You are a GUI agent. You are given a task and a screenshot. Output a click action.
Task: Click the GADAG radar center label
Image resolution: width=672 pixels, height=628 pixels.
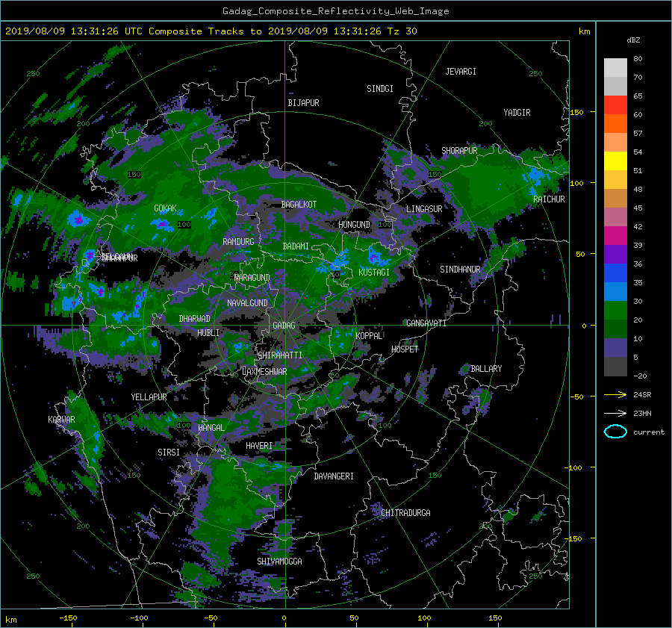pos(284,326)
